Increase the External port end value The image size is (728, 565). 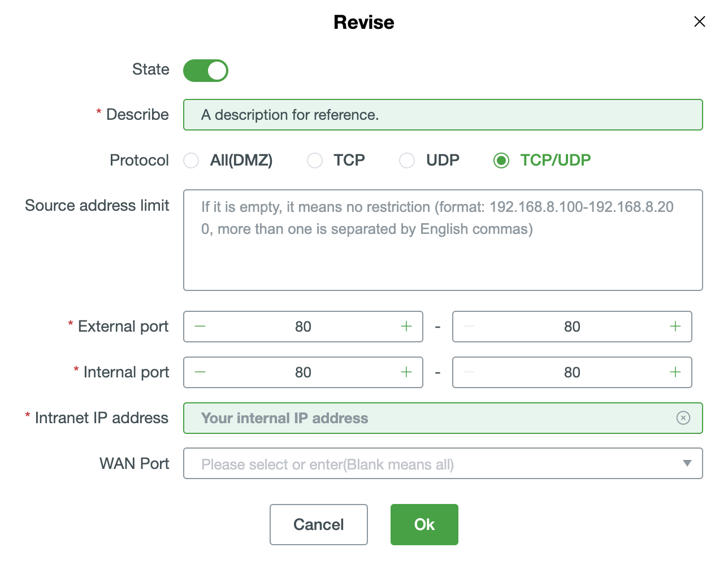675,327
